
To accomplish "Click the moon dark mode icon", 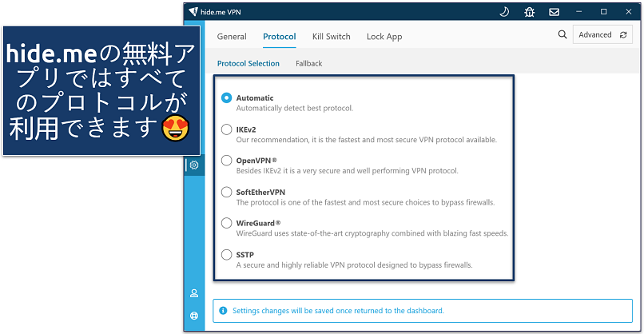I will (504, 12).
